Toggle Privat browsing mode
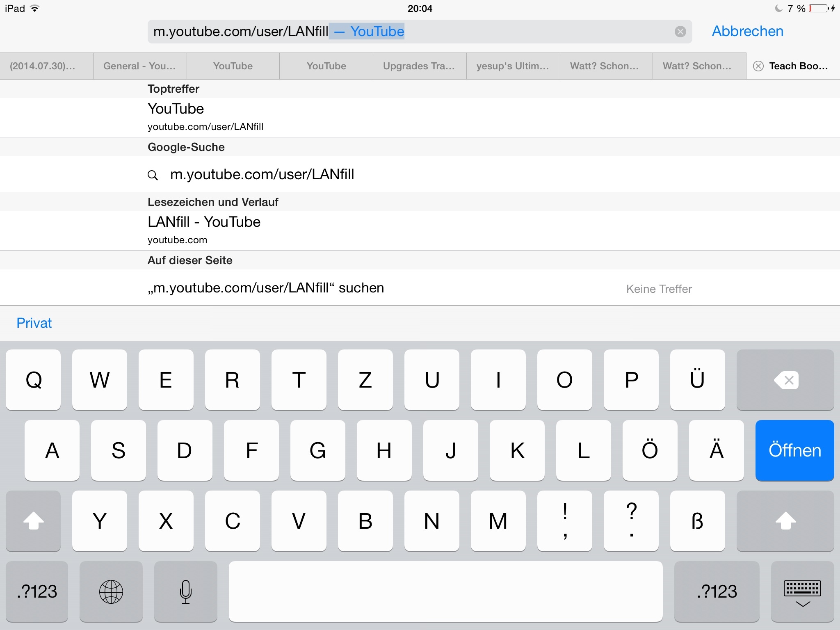The image size is (840, 630). 34,323
